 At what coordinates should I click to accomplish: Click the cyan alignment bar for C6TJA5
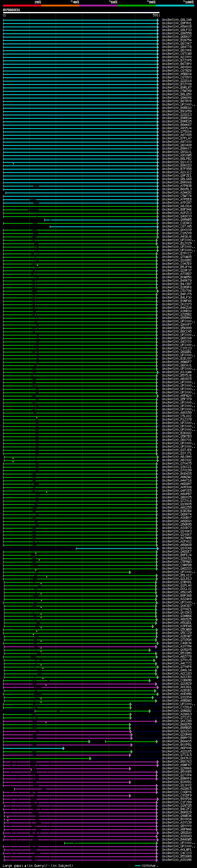104,226
